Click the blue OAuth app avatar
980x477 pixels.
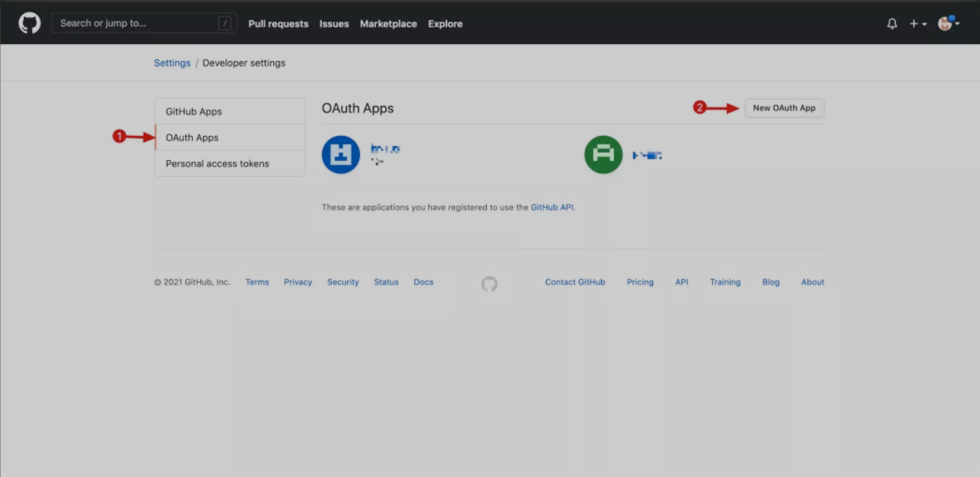point(340,154)
